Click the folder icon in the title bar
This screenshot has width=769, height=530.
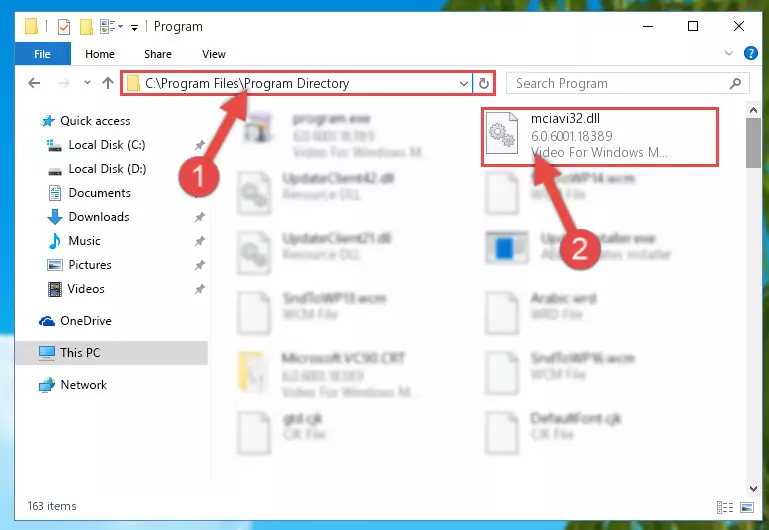[x=31, y=26]
